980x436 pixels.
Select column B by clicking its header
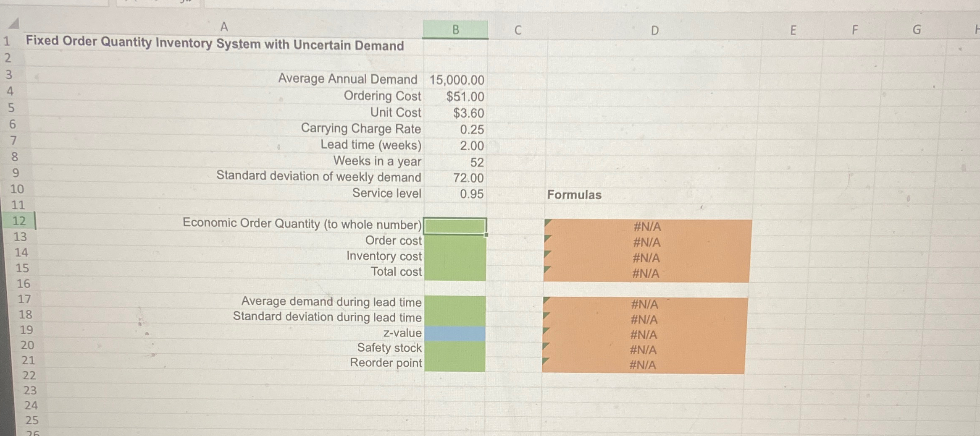pos(456,29)
